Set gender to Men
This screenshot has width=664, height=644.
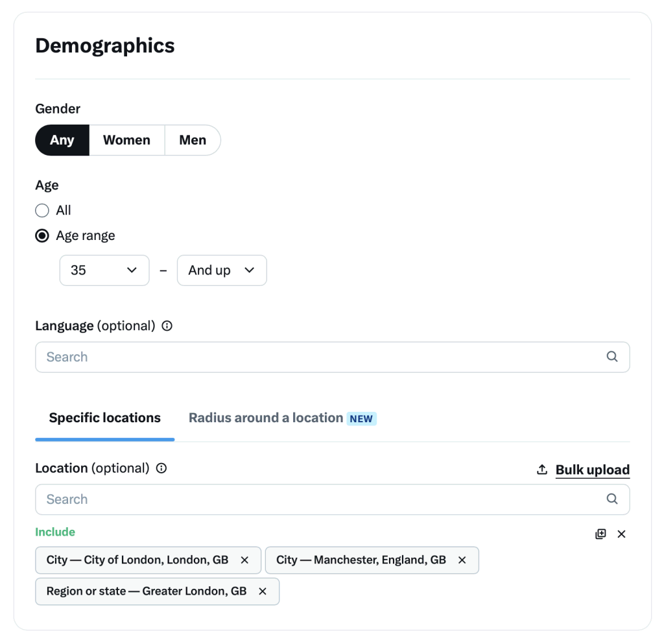[193, 140]
